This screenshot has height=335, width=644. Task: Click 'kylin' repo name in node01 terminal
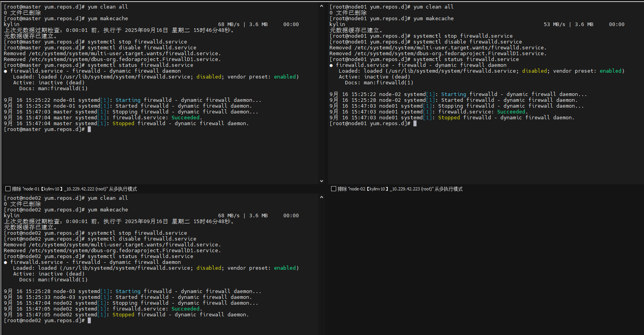(337, 24)
